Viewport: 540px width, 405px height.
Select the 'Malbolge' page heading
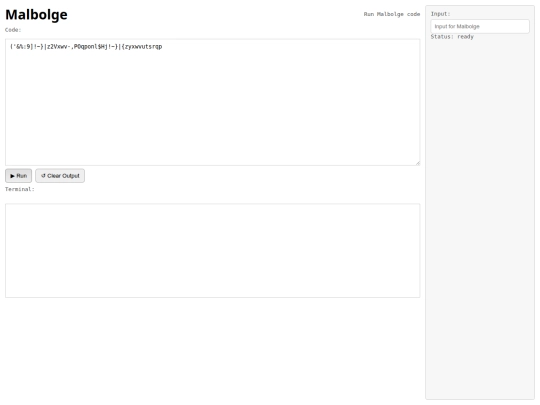coord(37,14)
